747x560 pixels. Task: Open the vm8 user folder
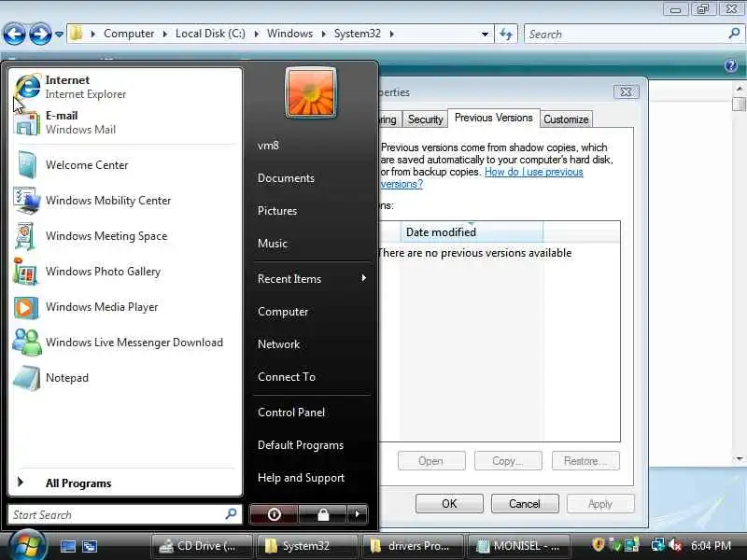tap(268, 146)
